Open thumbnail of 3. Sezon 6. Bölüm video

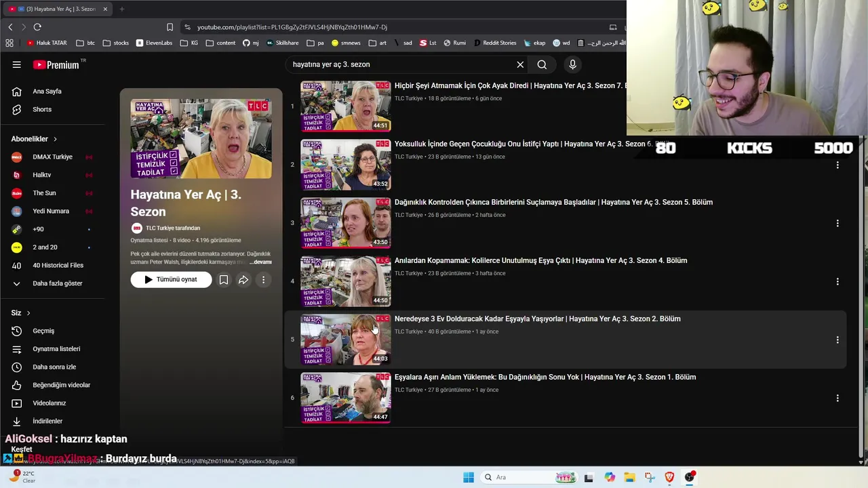346,165
